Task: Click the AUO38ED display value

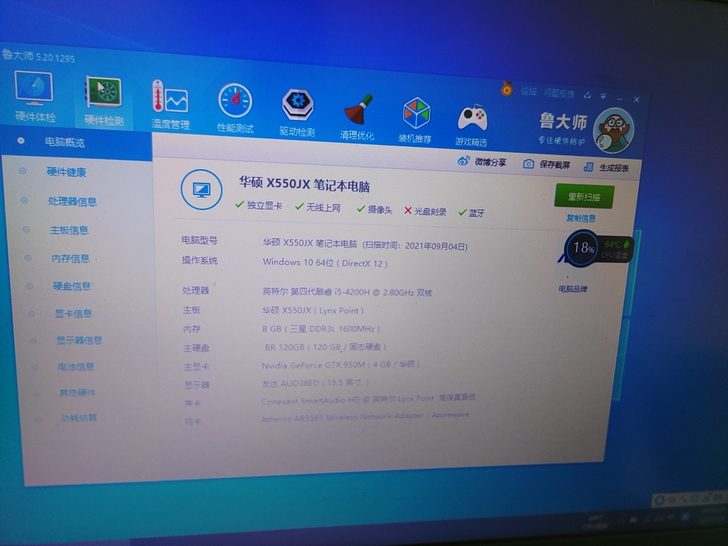Action: pyautogui.click(x=315, y=383)
